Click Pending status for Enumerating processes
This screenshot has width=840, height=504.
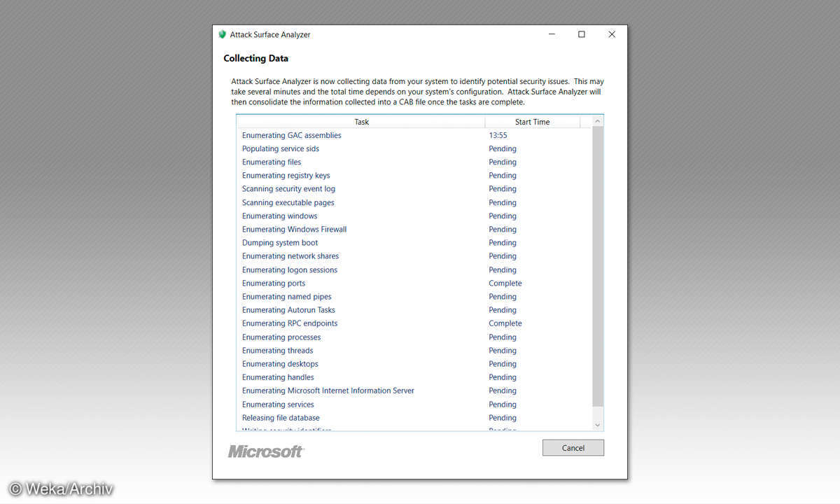(x=503, y=337)
